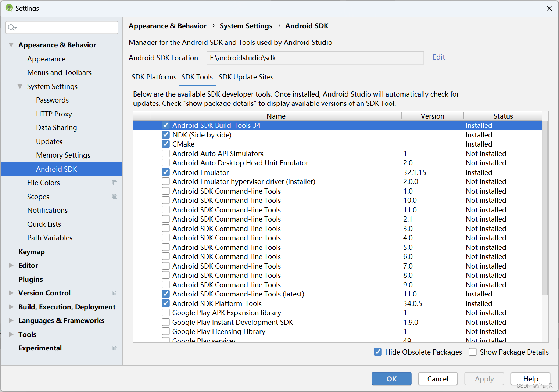Check Android Auto Desktop Head Unit Emulator

[x=166, y=163]
